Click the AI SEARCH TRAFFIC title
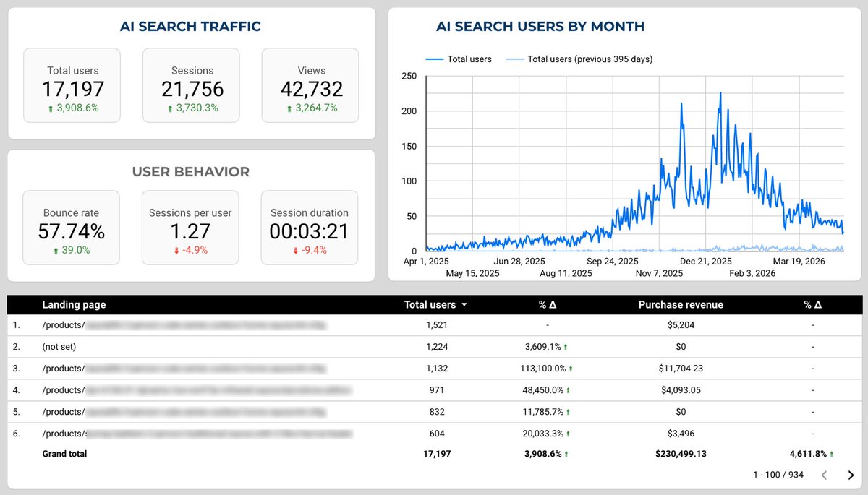868x495 pixels. point(191,27)
